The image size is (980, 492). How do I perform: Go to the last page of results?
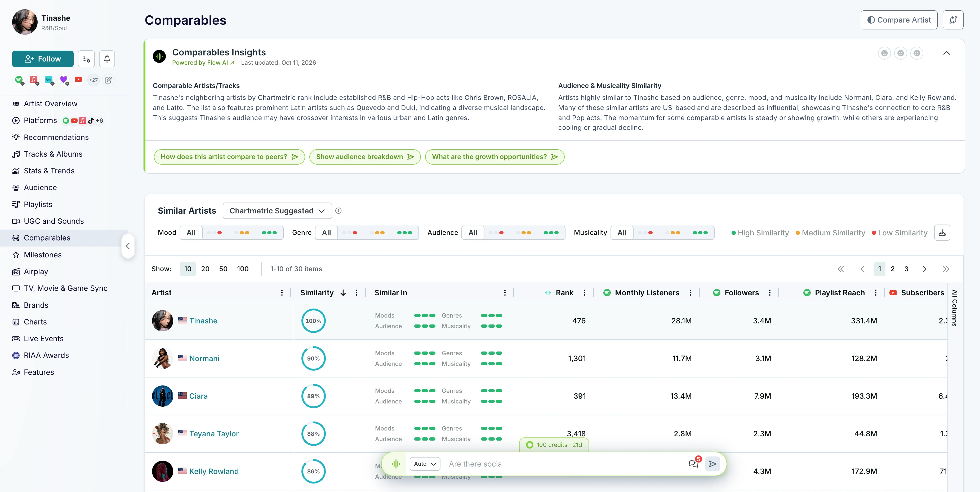click(946, 269)
